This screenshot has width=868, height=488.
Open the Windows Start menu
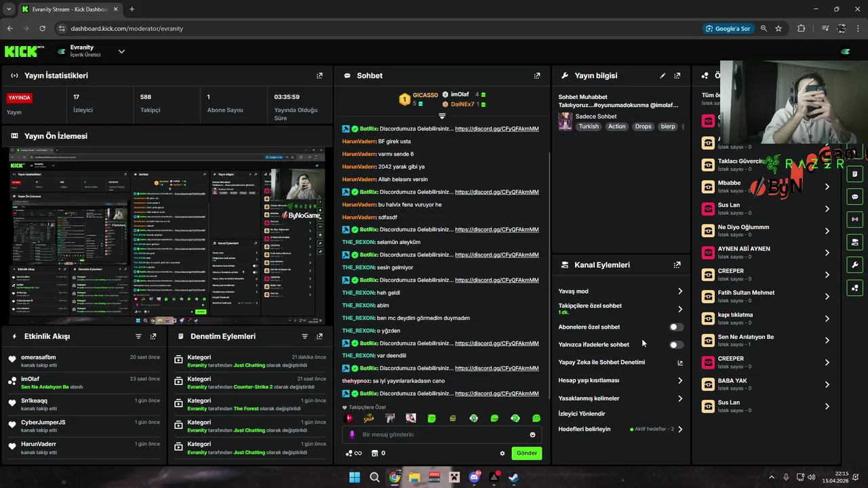click(x=355, y=477)
